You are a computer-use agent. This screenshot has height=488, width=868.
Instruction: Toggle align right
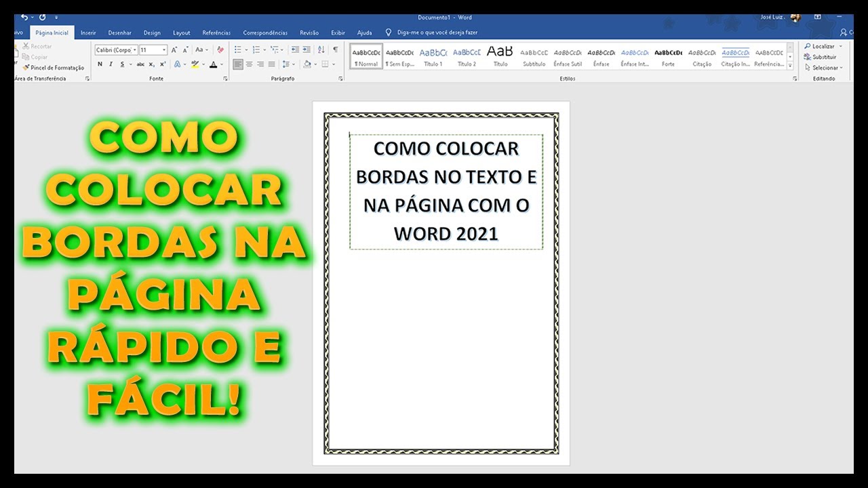point(260,64)
